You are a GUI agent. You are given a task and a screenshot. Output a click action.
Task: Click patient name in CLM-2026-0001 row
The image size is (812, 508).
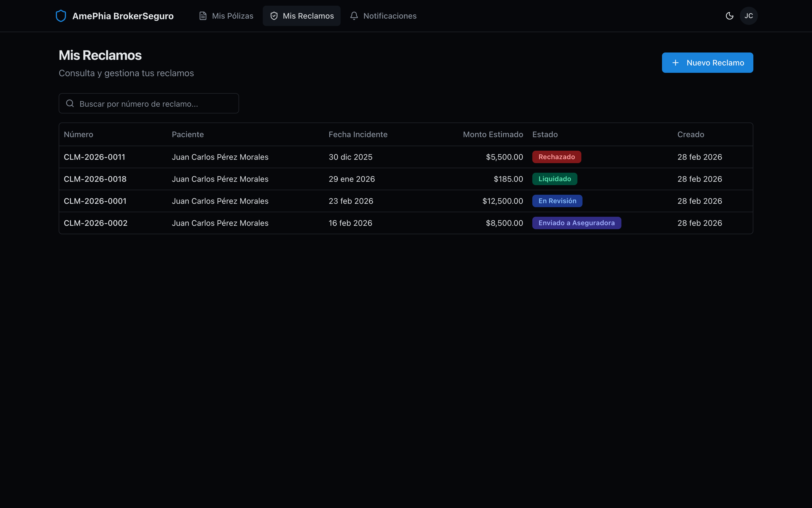tap(220, 201)
